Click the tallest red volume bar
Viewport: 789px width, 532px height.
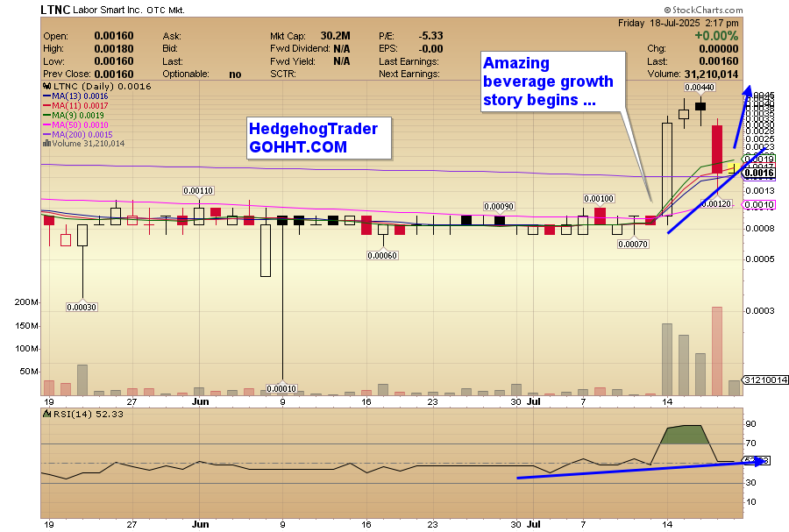click(717, 351)
